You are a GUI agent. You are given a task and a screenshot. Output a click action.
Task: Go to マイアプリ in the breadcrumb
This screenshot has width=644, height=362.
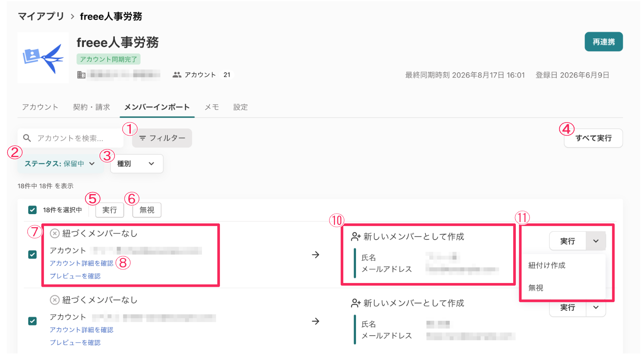coord(41,16)
